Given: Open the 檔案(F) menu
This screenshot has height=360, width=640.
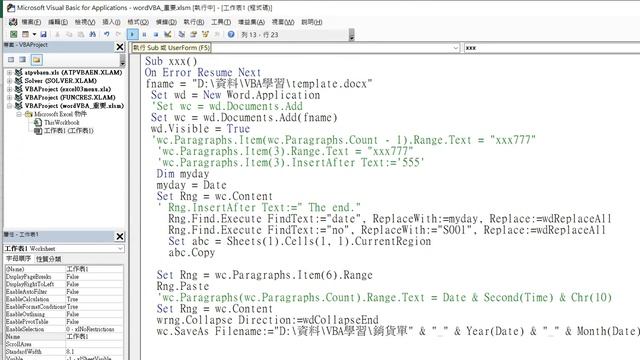Looking at the screenshot, I should [31, 22].
